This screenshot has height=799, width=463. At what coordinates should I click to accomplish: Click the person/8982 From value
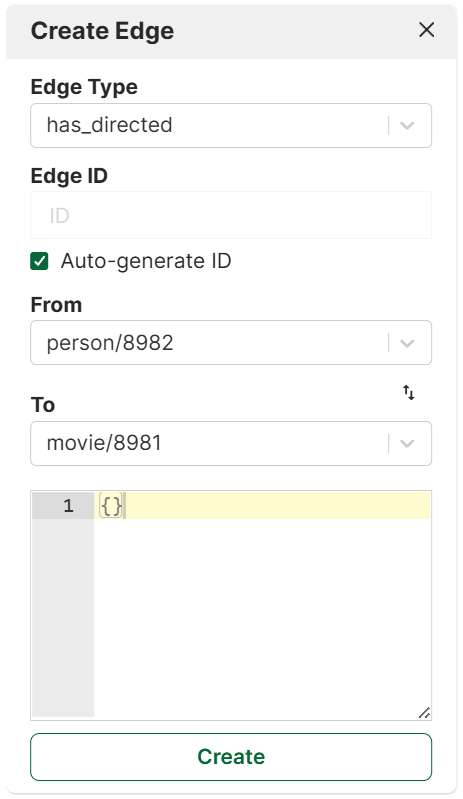tap(110, 343)
